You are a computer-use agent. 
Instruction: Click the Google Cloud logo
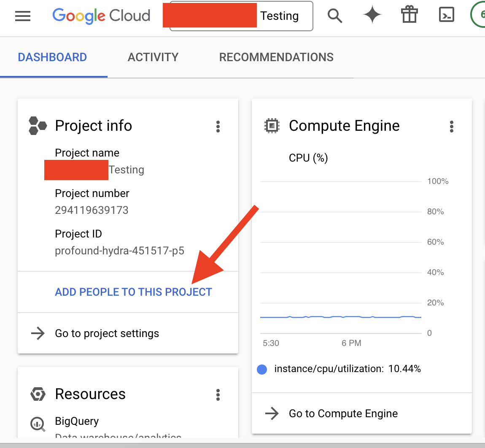pos(101,16)
